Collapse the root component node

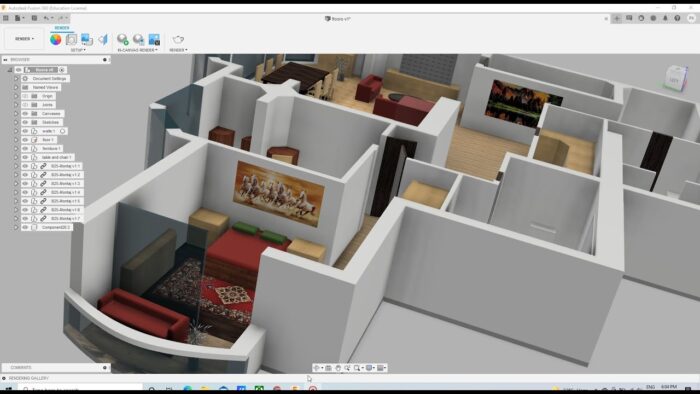click(10, 70)
